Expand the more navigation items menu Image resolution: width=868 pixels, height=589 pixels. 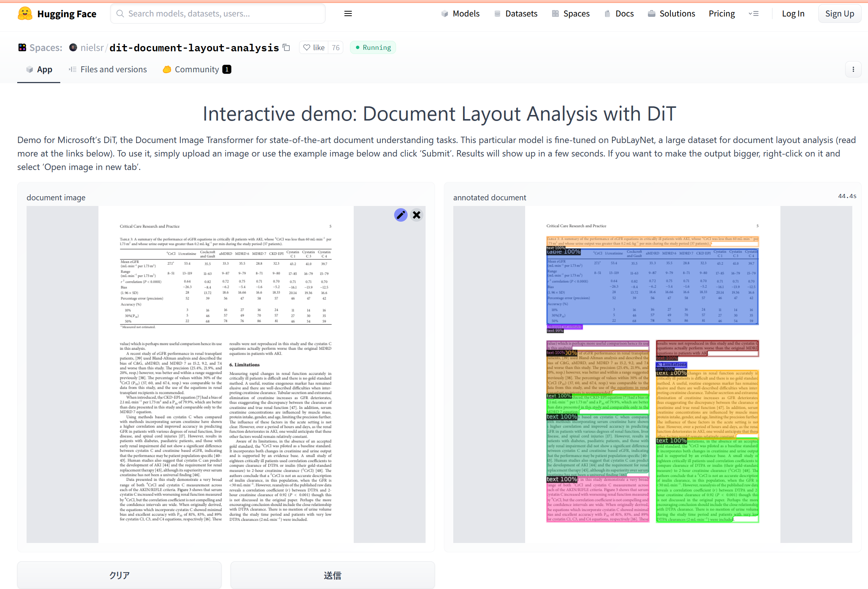point(753,14)
